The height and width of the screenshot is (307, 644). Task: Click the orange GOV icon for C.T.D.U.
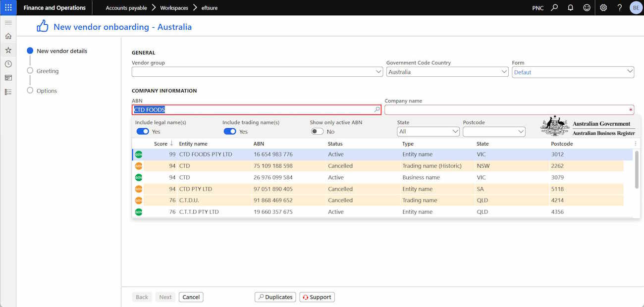tap(139, 201)
